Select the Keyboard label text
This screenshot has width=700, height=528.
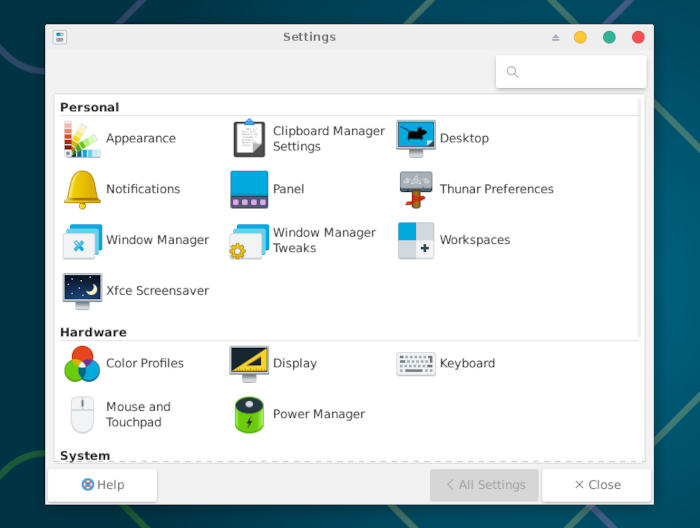coord(467,363)
